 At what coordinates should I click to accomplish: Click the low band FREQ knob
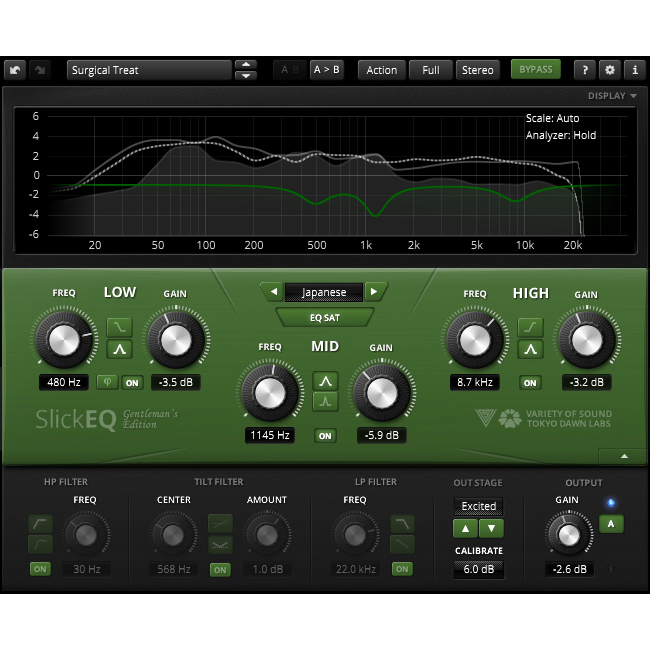click(64, 340)
